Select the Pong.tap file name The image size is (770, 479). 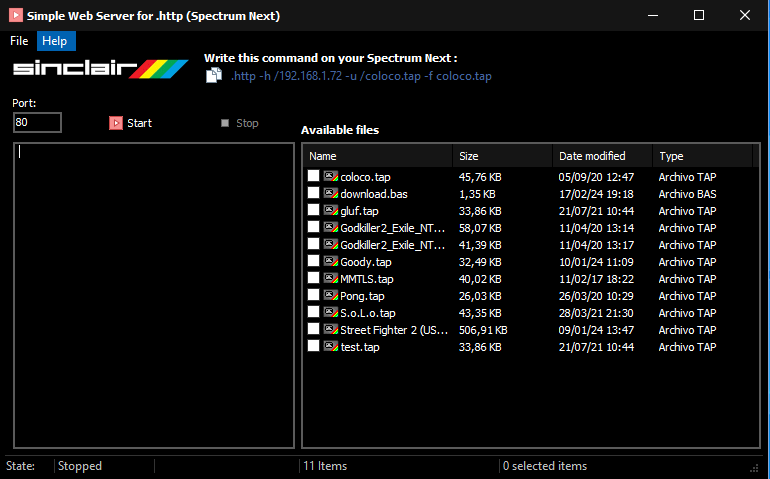pos(362,296)
